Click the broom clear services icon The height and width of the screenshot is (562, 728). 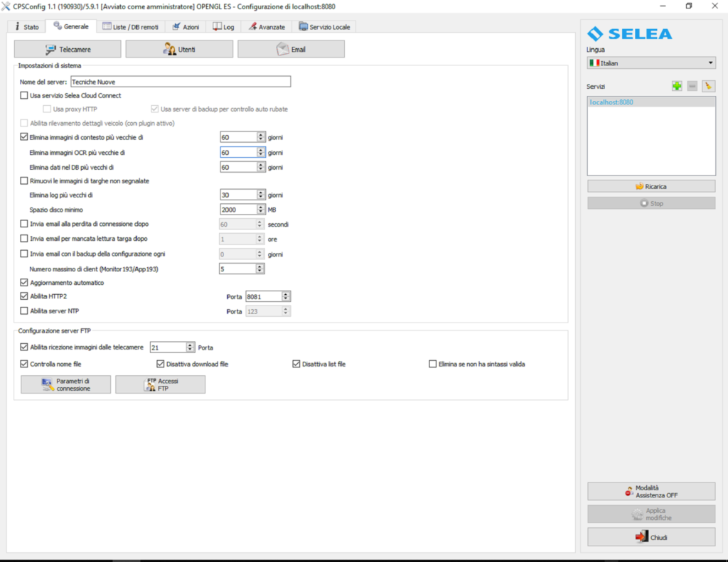tap(708, 86)
